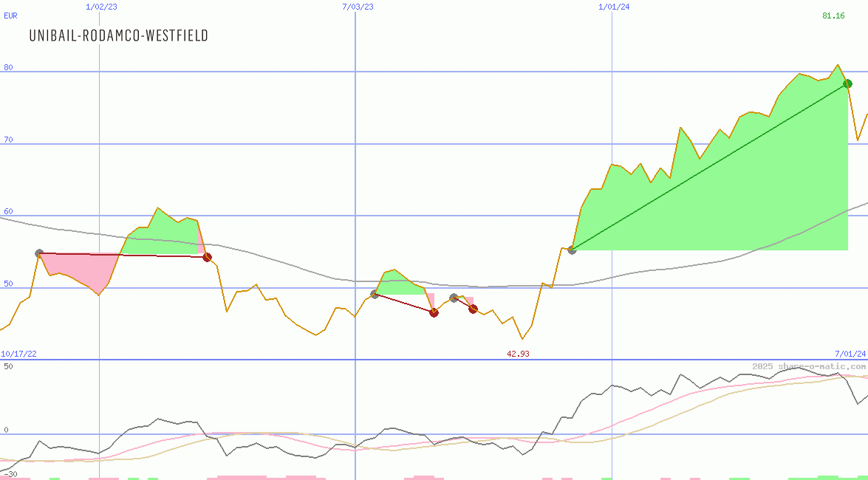Image resolution: width=868 pixels, height=480 pixels.
Task: Click the -30 oscillator axis label
Action: point(10,473)
